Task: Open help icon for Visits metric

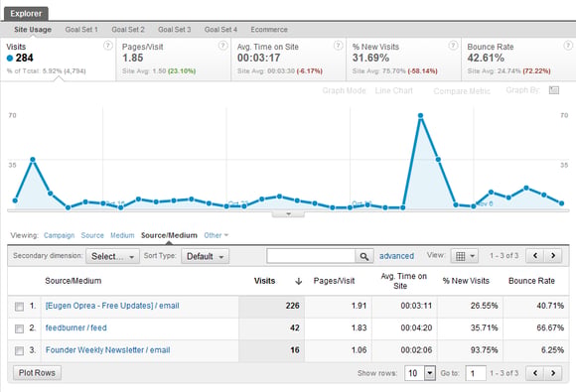Action: tap(107, 46)
